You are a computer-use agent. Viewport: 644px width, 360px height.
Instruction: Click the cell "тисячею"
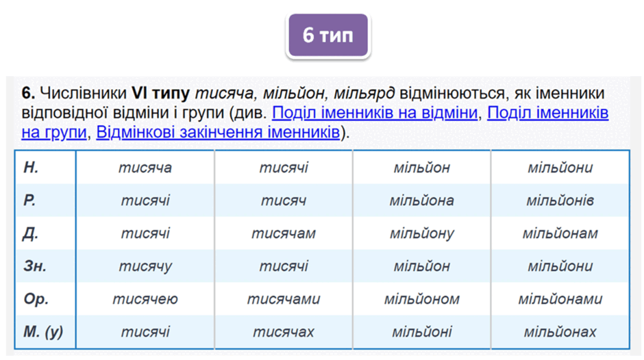coord(145,299)
